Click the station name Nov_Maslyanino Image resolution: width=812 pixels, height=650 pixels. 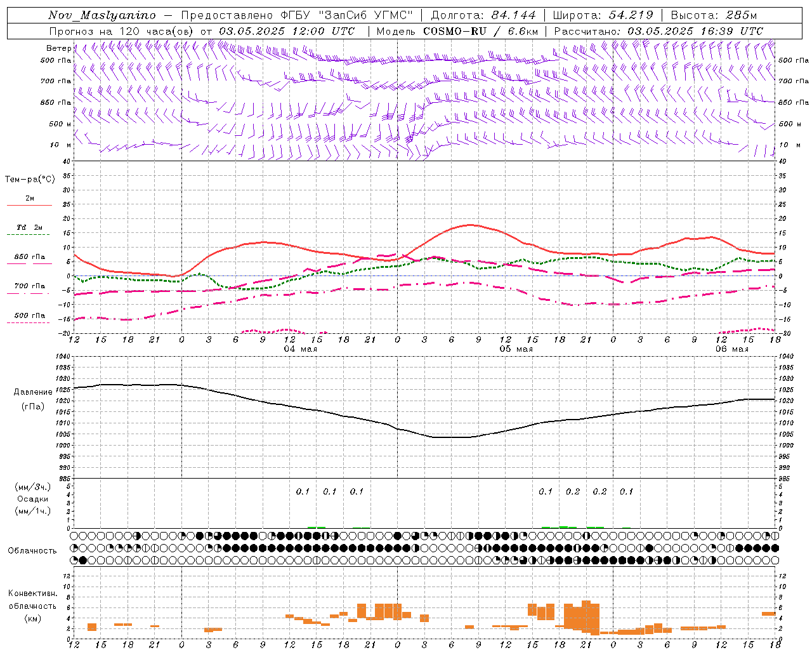pos(101,15)
